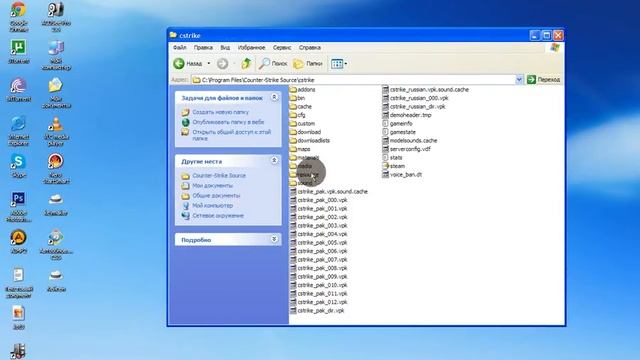The image size is (640, 360).
Task: Open the Избранное menu
Action: coord(251,48)
